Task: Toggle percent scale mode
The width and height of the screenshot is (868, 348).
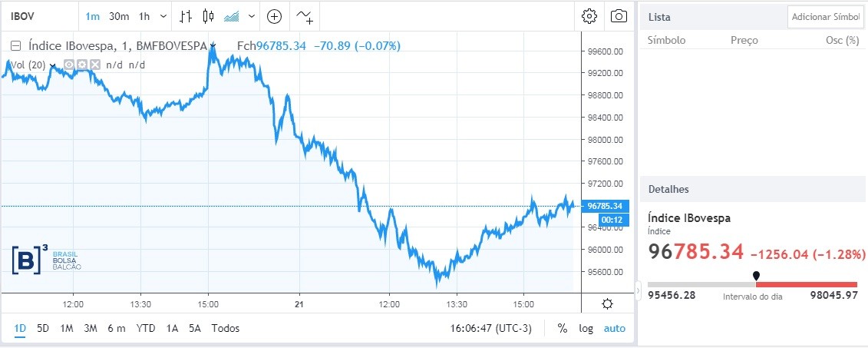Action: click(563, 328)
